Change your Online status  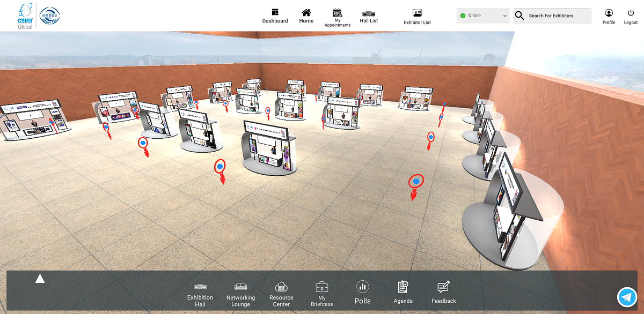(x=482, y=16)
